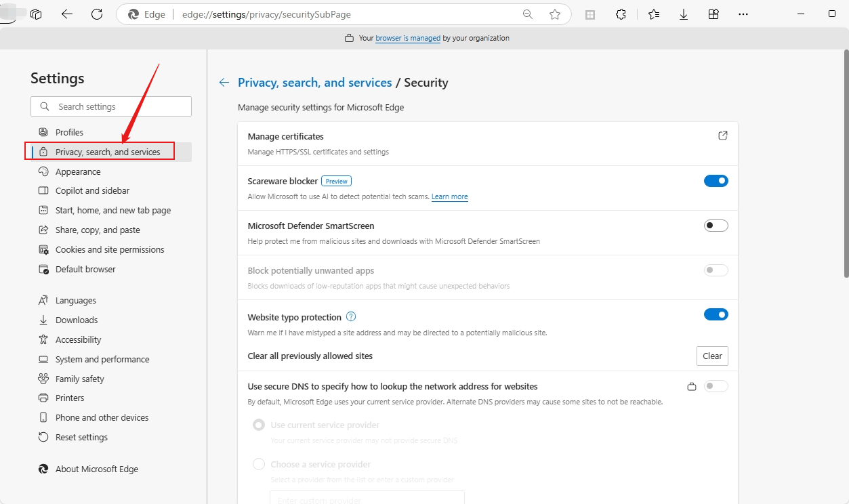
Task: Click the Clear button for allowed sites
Action: tap(712, 356)
